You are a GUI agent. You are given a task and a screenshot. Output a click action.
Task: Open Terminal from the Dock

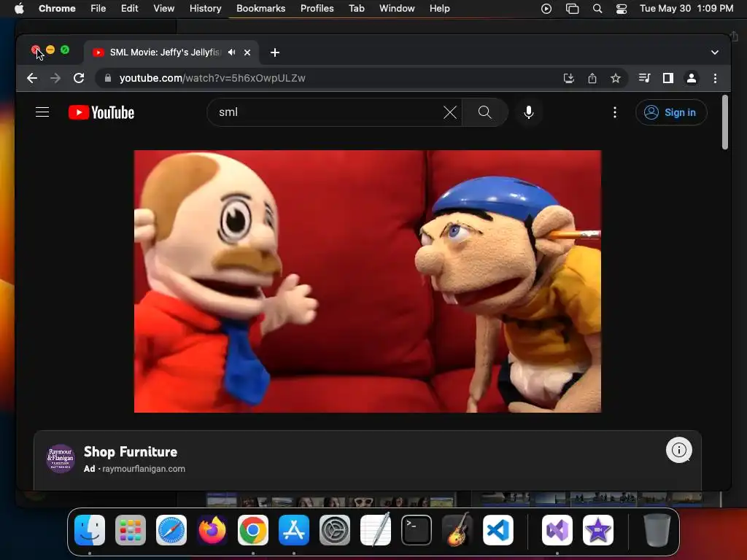[417, 530]
